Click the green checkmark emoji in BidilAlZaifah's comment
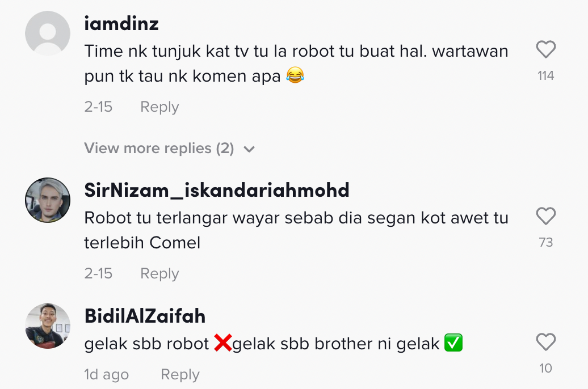588x389 pixels. coord(453,343)
